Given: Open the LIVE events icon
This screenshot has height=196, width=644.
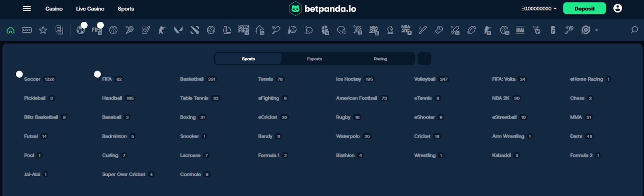Looking at the screenshot, I should pyautogui.click(x=27, y=30).
